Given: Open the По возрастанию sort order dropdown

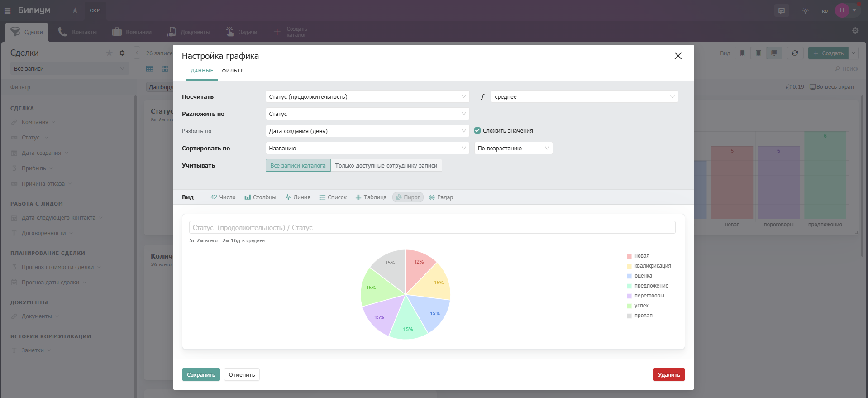Looking at the screenshot, I should point(513,149).
